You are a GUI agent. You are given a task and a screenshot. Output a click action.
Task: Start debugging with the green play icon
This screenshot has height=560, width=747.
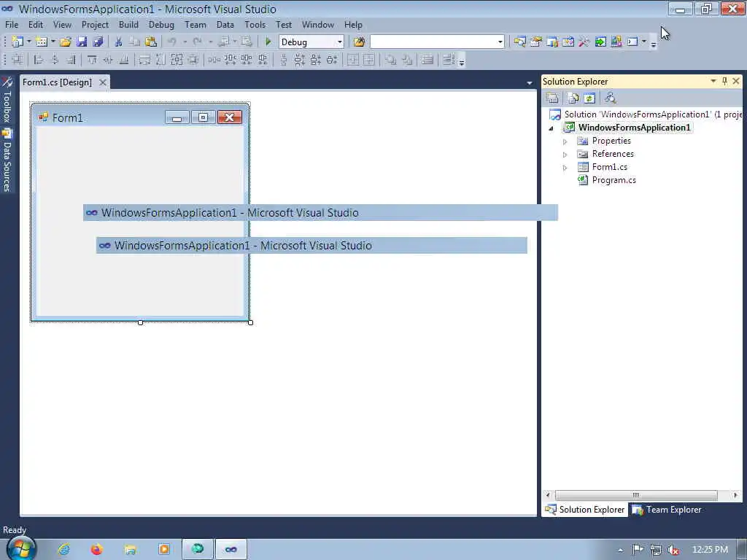pyautogui.click(x=268, y=42)
